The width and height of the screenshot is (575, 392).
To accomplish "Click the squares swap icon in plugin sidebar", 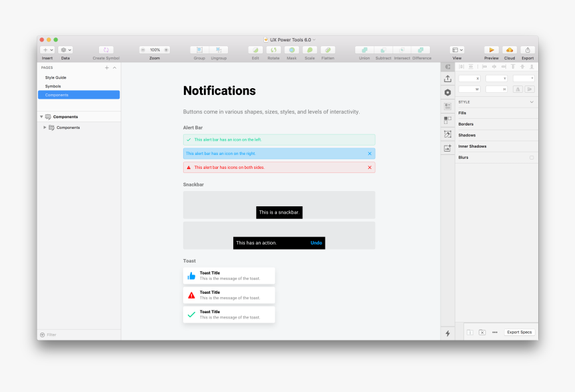I will pos(448,120).
